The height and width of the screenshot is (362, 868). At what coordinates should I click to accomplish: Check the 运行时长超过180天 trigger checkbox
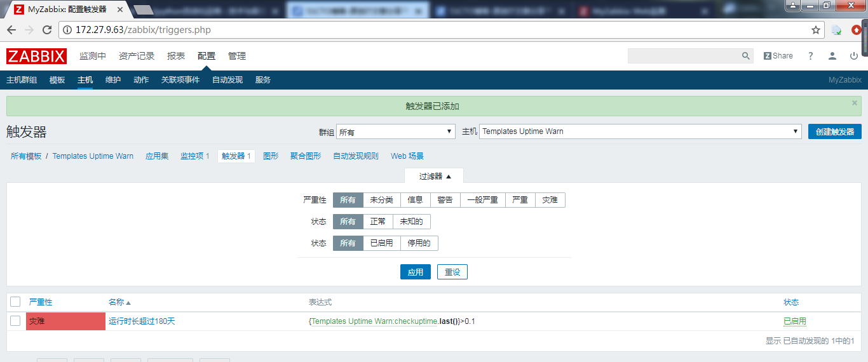[15, 321]
